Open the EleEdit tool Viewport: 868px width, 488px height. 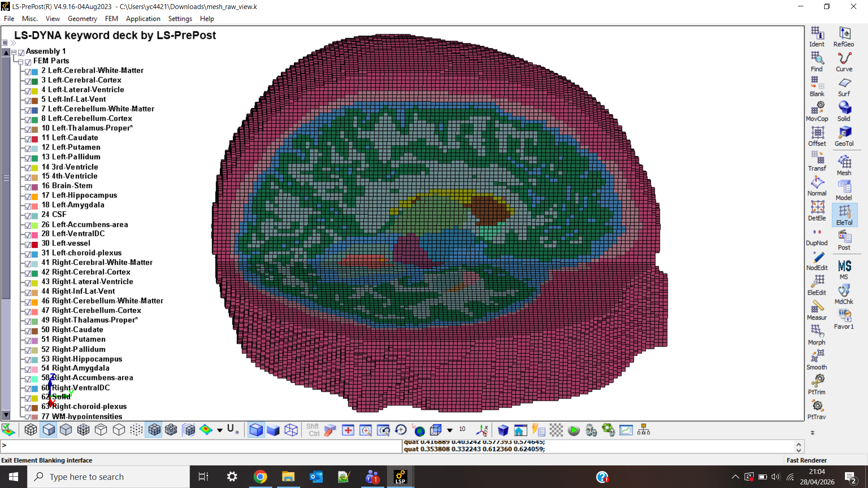coord(817,285)
